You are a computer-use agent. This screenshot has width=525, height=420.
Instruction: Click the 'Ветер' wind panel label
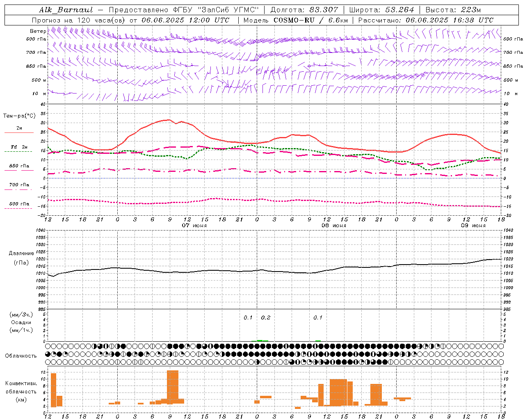(38, 31)
